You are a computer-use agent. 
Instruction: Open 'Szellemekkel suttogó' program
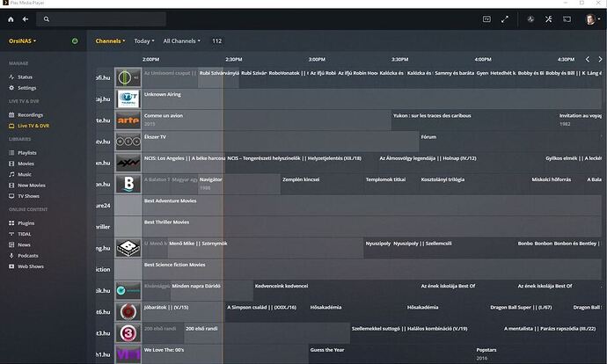coord(426,333)
